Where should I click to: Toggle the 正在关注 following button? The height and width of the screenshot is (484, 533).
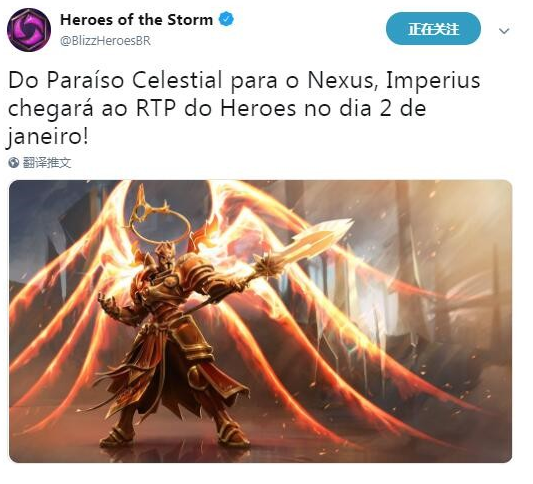pyautogui.click(x=433, y=29)
